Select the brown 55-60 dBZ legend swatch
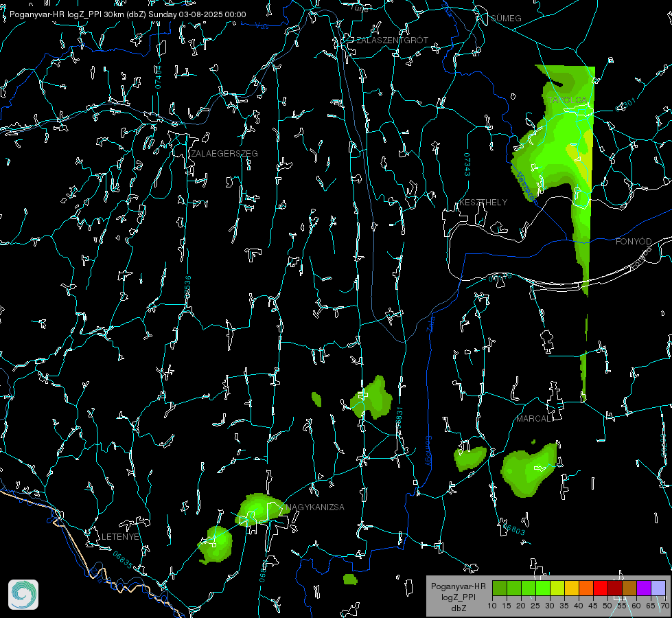The width and height of the screenshot is (672, 618). 629,588
